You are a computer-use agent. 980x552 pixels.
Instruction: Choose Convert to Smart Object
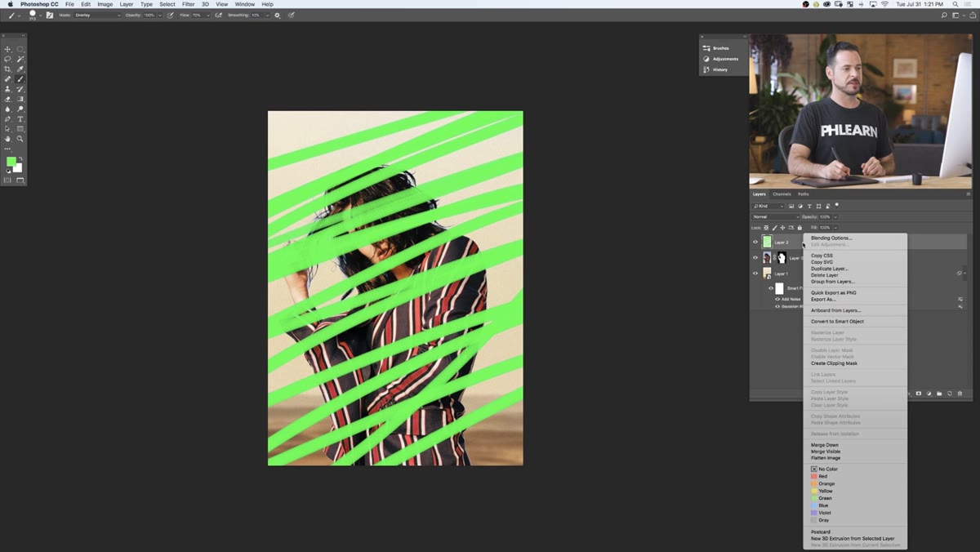[x=837, y=322]
